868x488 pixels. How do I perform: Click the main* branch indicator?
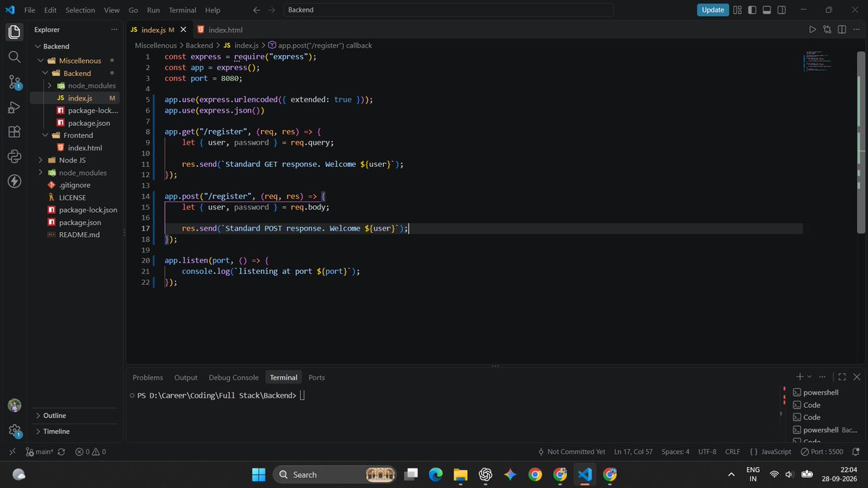pos(38,451)
